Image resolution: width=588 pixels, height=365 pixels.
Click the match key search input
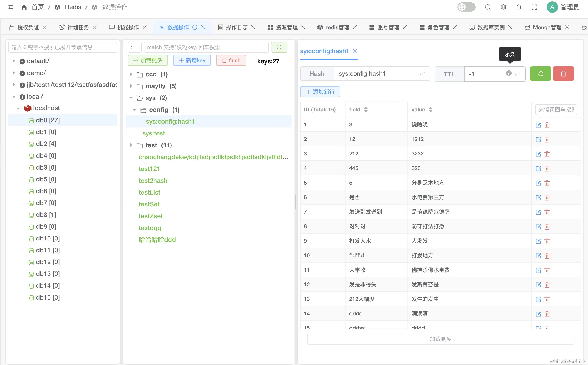point(206,47)
